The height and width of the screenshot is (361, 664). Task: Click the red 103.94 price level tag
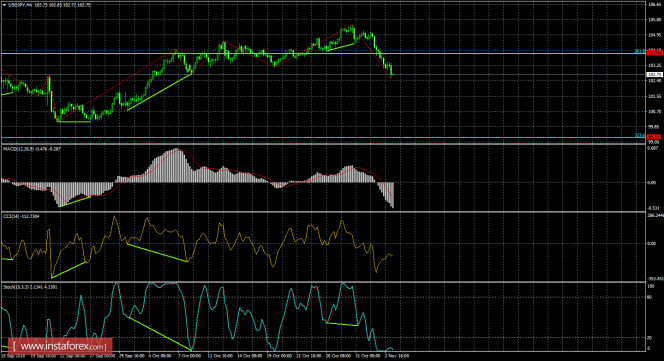655,53
